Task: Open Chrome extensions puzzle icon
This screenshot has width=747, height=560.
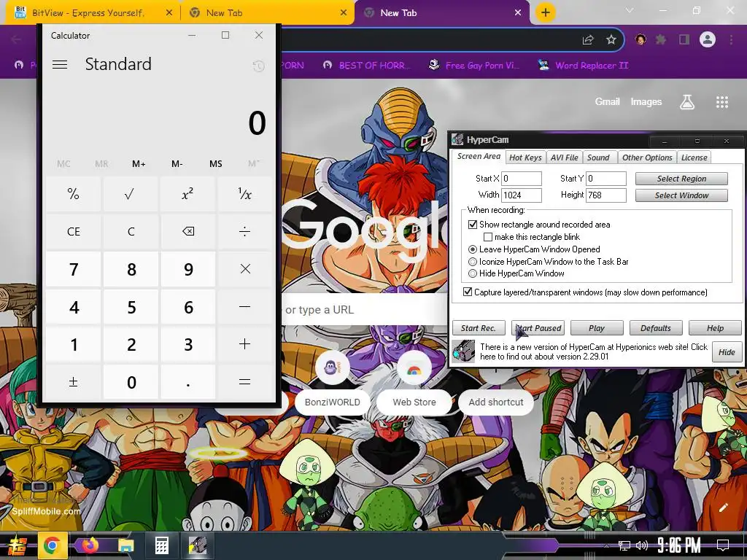Action: pos(661,40)
